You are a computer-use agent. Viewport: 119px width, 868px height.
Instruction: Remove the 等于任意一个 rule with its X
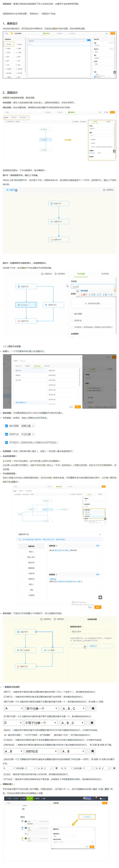[x=93, y=708]
